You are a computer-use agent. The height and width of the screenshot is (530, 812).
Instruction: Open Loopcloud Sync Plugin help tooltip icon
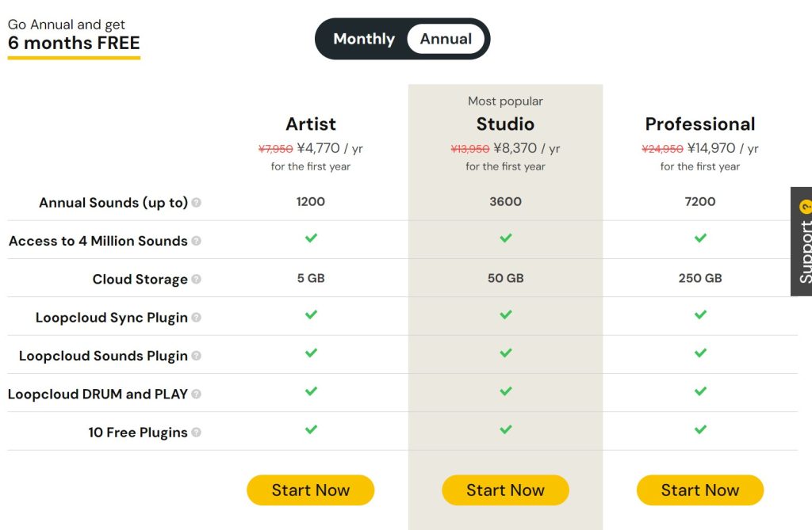(197, 318)
